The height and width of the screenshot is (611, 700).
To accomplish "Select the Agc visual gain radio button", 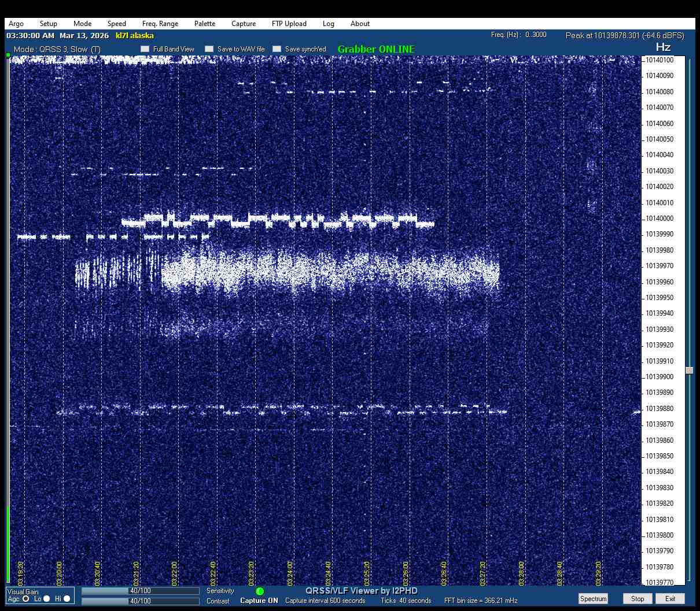I will coord(26,599).
